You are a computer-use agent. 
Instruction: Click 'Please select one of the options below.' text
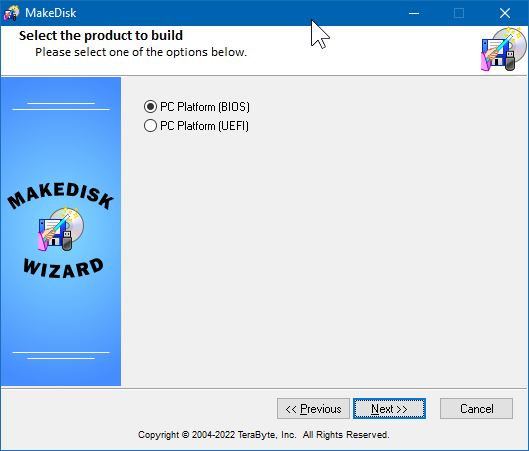pos(141,52)
